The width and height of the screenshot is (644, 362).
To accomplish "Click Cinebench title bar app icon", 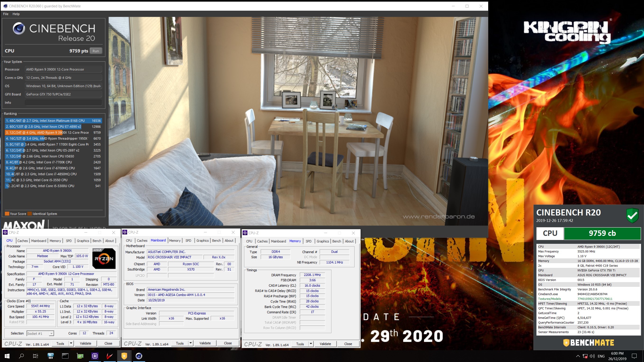I will [x=5, y=6].
